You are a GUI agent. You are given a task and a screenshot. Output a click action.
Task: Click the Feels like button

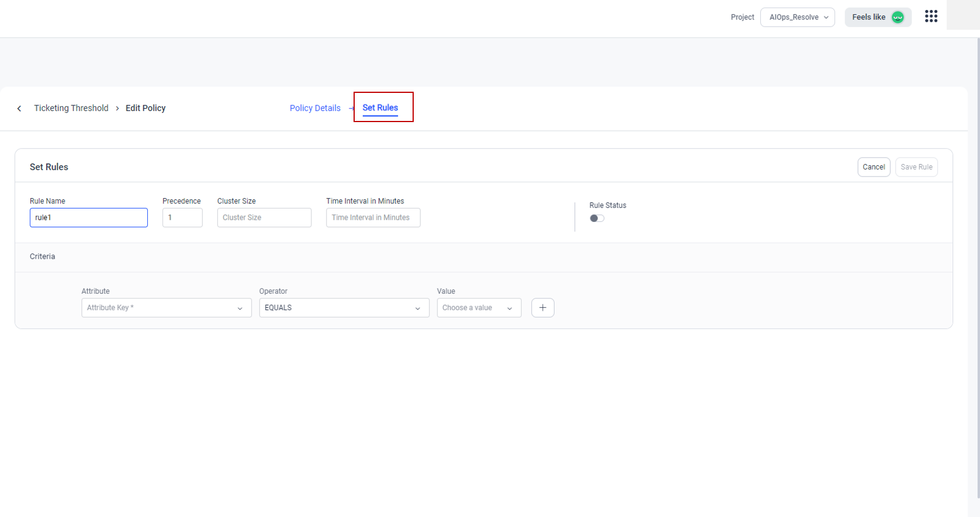869,18
